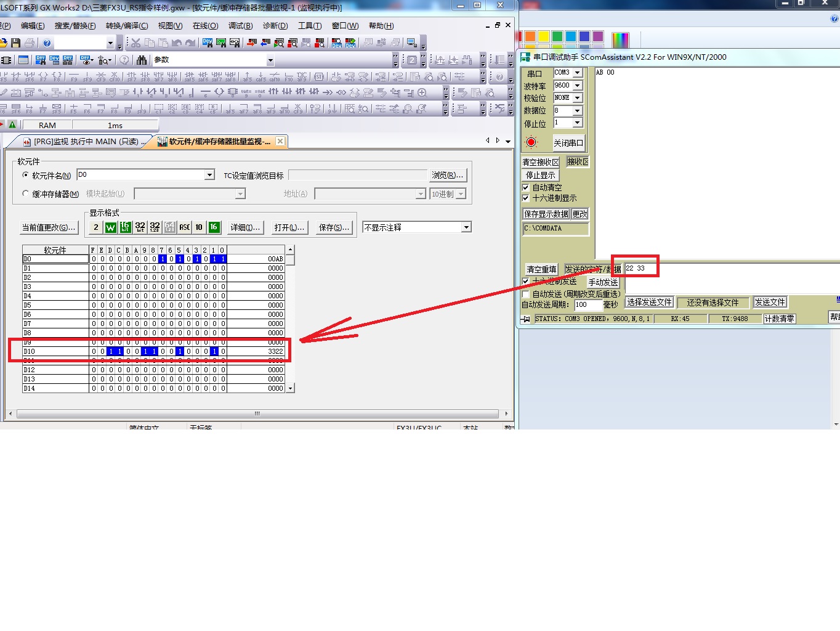Open the 波特率 9600 dropdown
Viewport: 840px width, 631px height.
click(577, 86)
